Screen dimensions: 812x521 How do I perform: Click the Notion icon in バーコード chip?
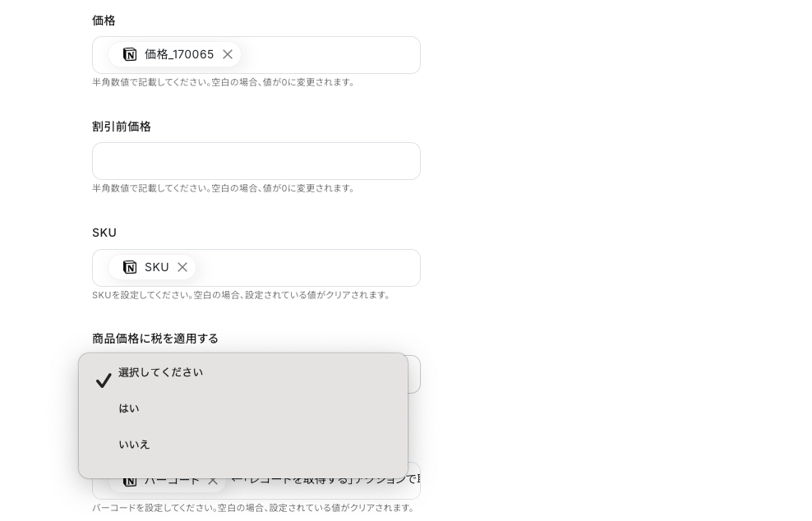(130, 482)
